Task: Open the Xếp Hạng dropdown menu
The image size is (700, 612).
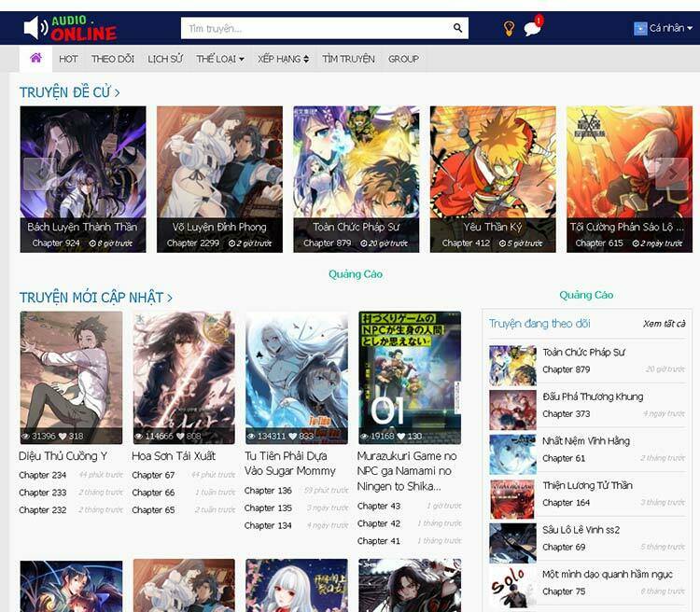Action: (x=283, y=59)
